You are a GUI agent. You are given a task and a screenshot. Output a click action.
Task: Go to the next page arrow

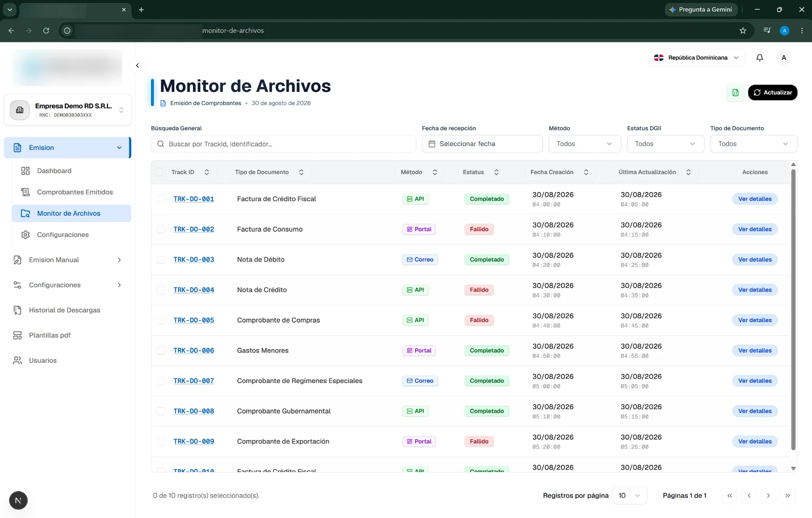click(x=768, y=496)
